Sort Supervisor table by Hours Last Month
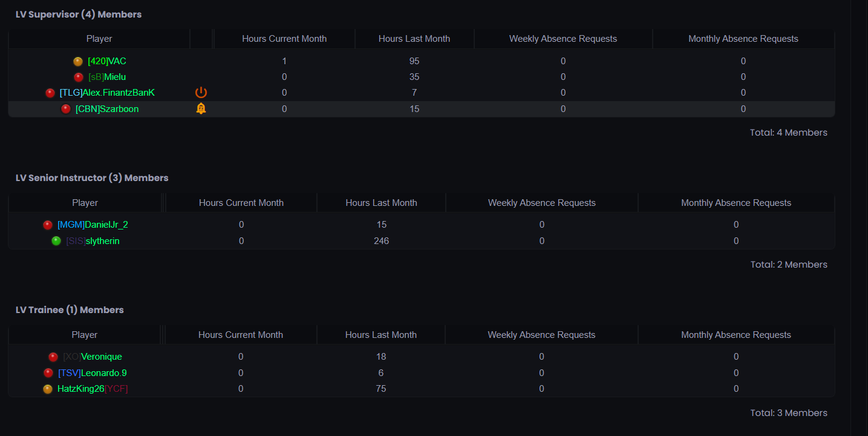Image resolution: width=868 pixels, height=436 pixels. 414,39
